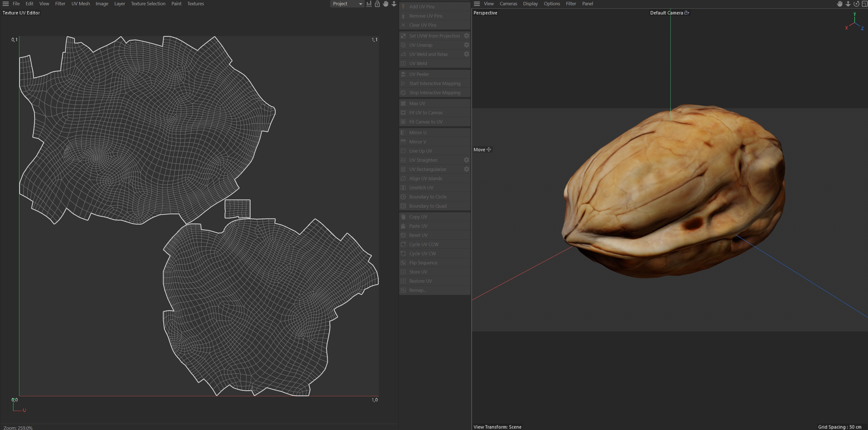Open the Cameras menu in viewport
This screenshot has width=868, height=430.
[x=508, y=4]
